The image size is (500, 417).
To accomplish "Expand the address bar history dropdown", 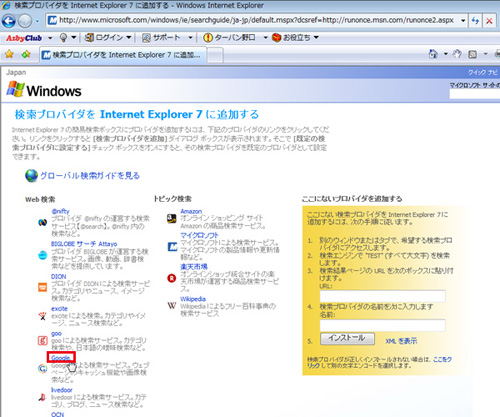I will pos(463,21).
